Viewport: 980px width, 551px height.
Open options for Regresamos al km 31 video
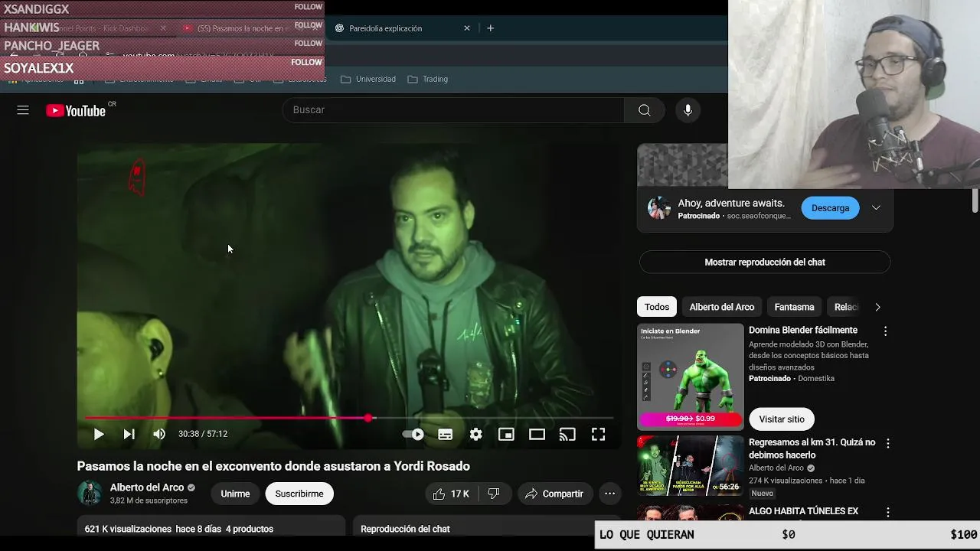(888, 443)
